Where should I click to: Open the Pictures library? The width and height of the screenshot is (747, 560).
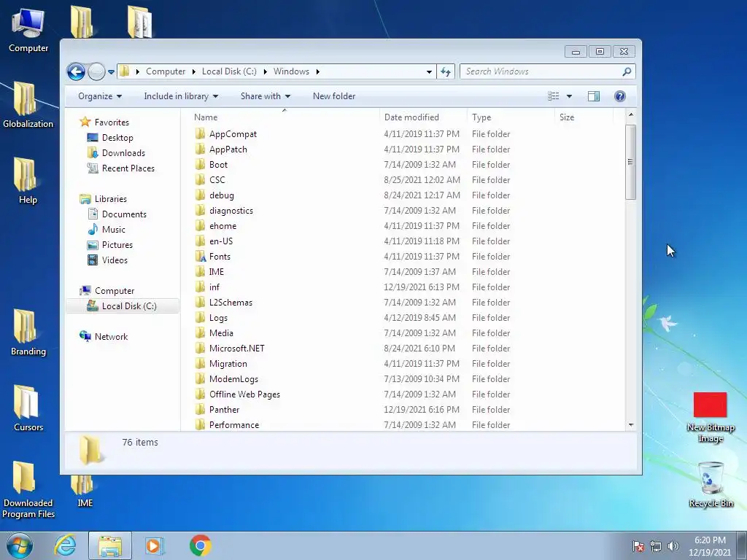117,245
